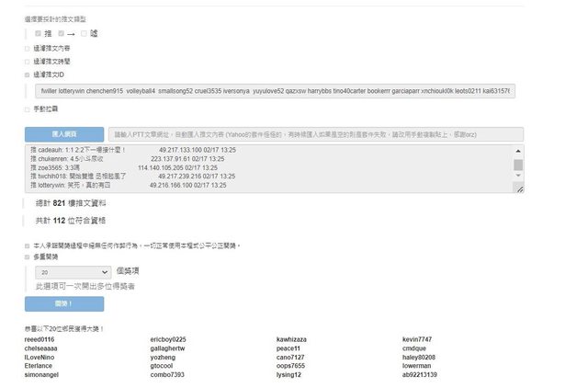This screenshot has width=588, height=388.
Task: Enable 手動拉票 checkbox
Action: 27,109
